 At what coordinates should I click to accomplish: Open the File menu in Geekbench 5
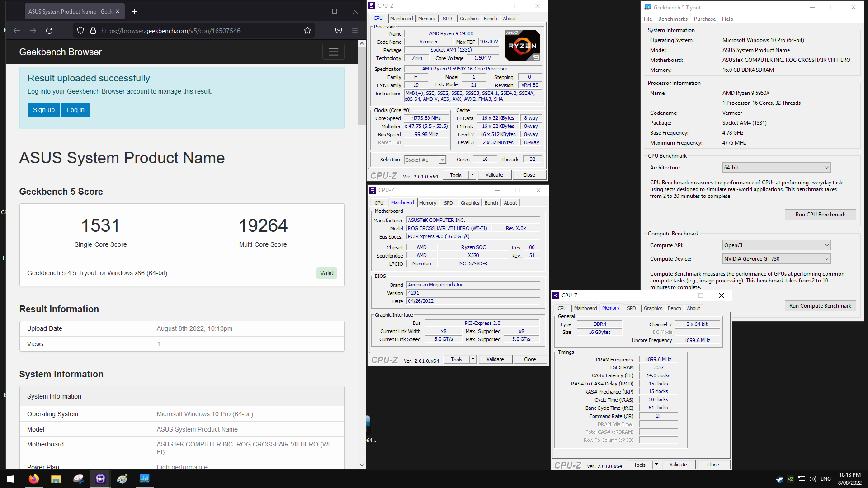coord(648,19)
